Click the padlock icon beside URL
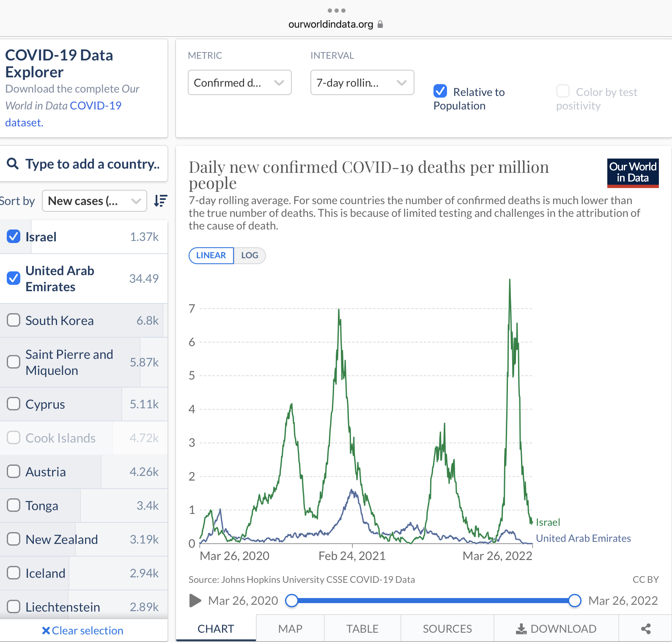 [x=380, y=25]
